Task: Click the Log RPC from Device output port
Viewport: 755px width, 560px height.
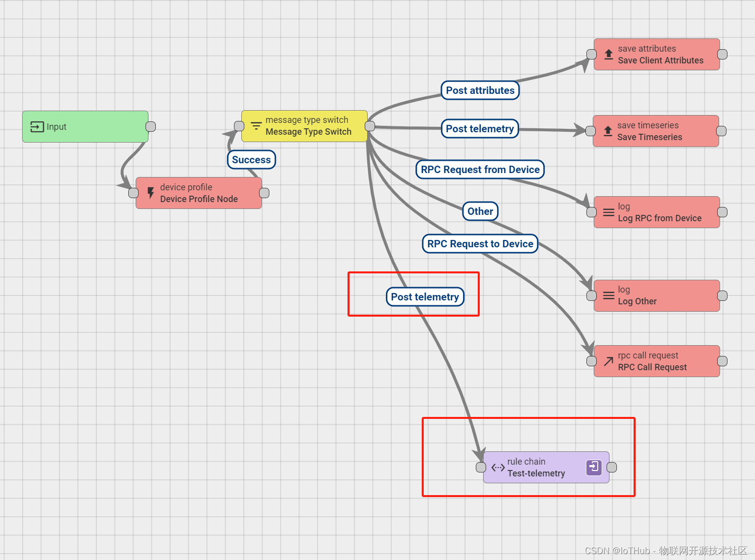Action: click(x=723, y=212)
